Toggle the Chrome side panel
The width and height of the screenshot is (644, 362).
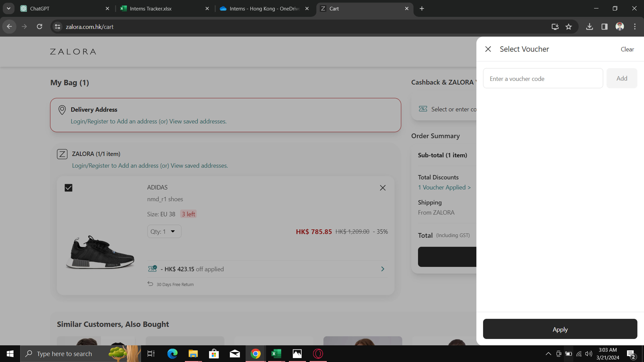[604, 26]
